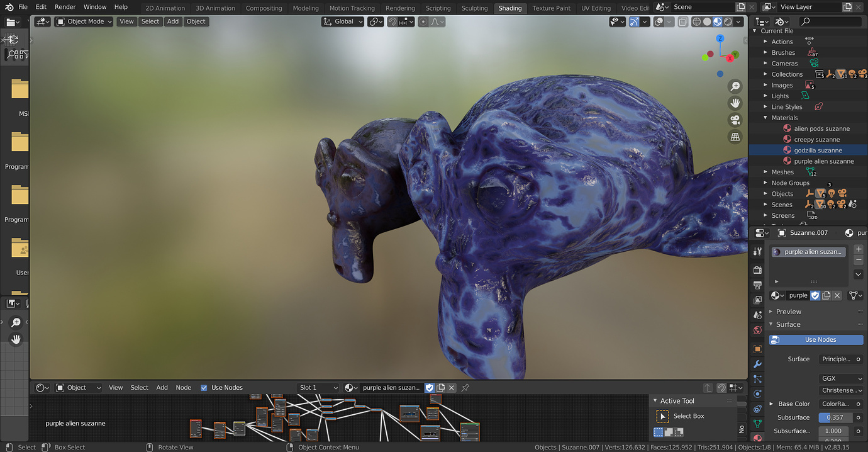
Task: Toggle Use Nodes checkbox in node editor
Action: click(x=204, y=388)
